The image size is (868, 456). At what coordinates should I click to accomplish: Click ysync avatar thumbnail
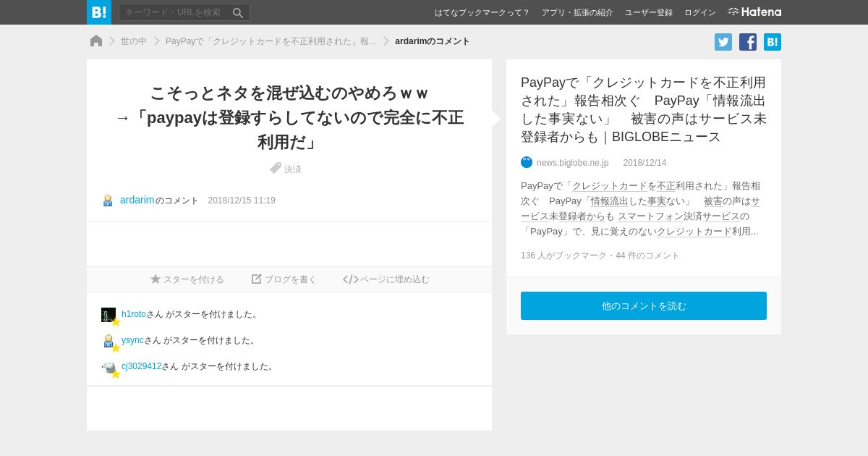click(109, 341)
